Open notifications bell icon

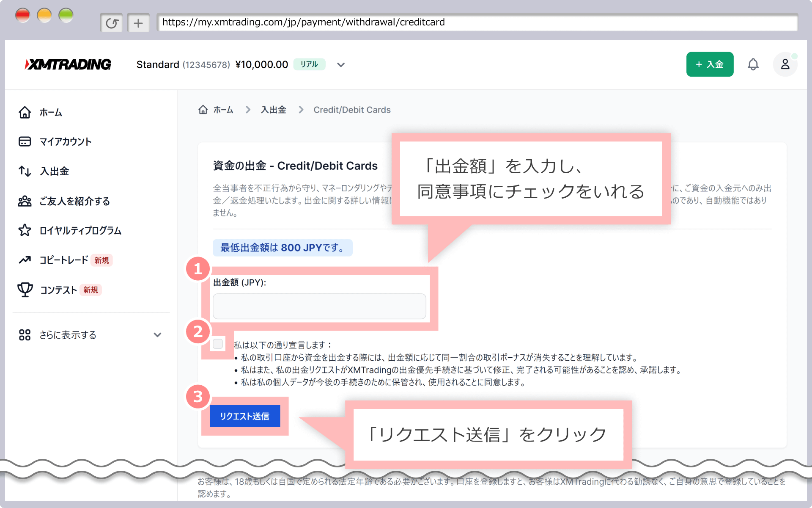coord(753,64)
